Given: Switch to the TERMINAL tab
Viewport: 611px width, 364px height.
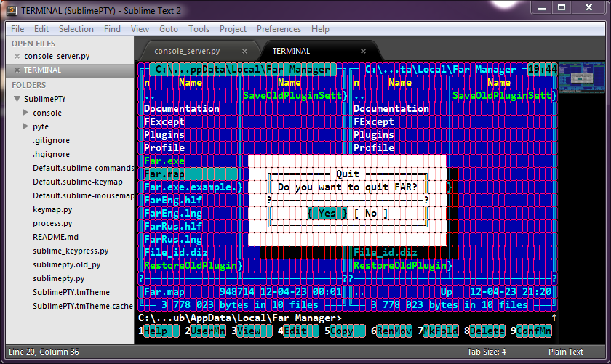Looking at the screenshot, I should pyautogui.click(x=291, y=51).
